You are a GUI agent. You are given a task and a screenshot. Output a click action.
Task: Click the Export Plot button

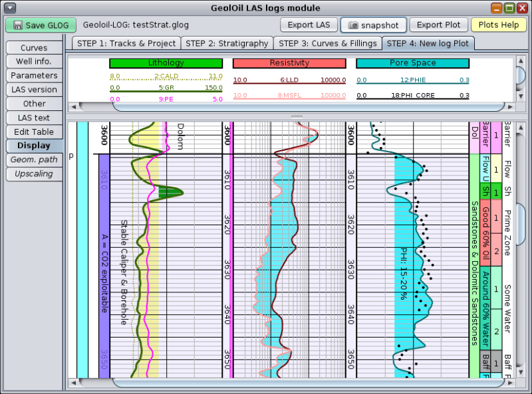point(438,25)
